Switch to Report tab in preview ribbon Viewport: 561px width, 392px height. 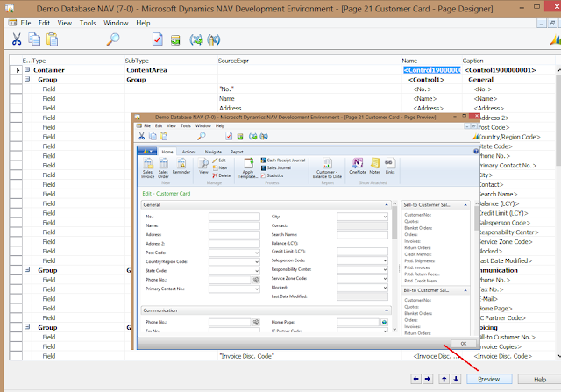[x=237, y=152]
